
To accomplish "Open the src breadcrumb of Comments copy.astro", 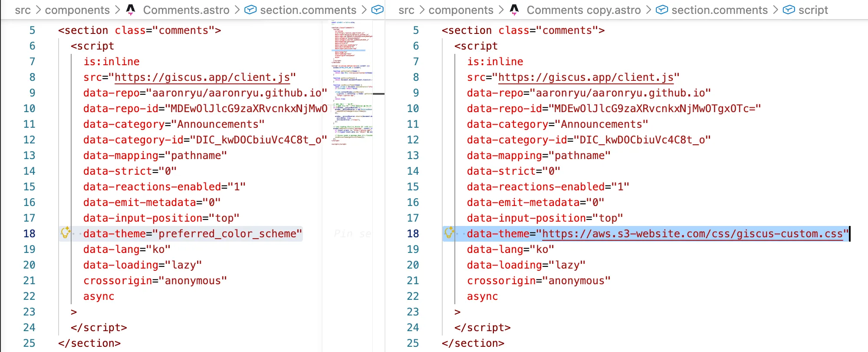I will click(x=406, y=10).
